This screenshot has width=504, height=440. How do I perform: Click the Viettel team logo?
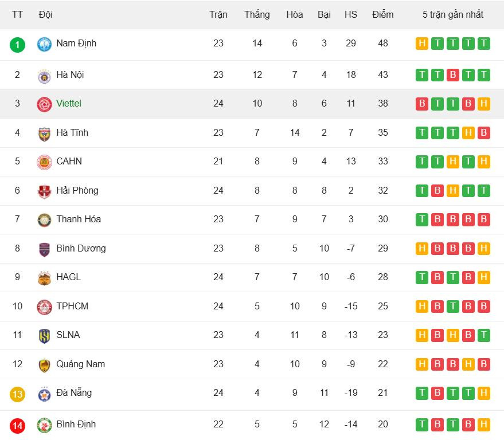pyautogui.click(x=44, y=104)
